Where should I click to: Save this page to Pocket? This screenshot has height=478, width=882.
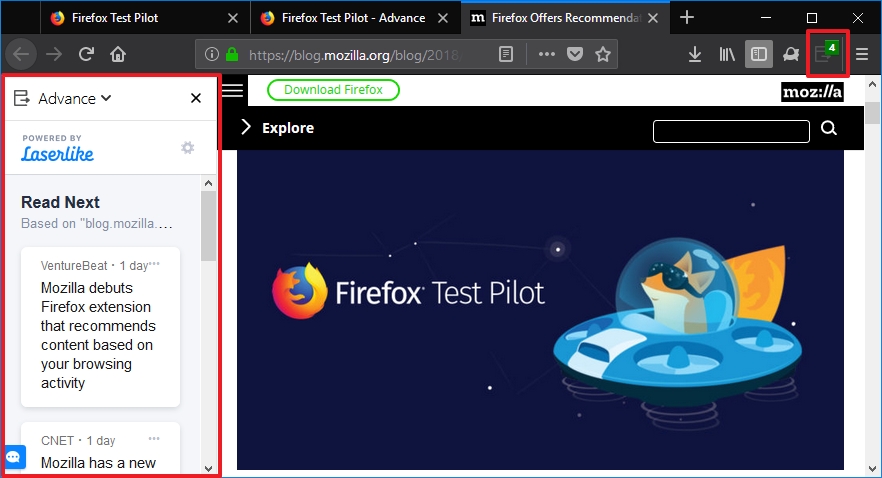coord(574,55)
